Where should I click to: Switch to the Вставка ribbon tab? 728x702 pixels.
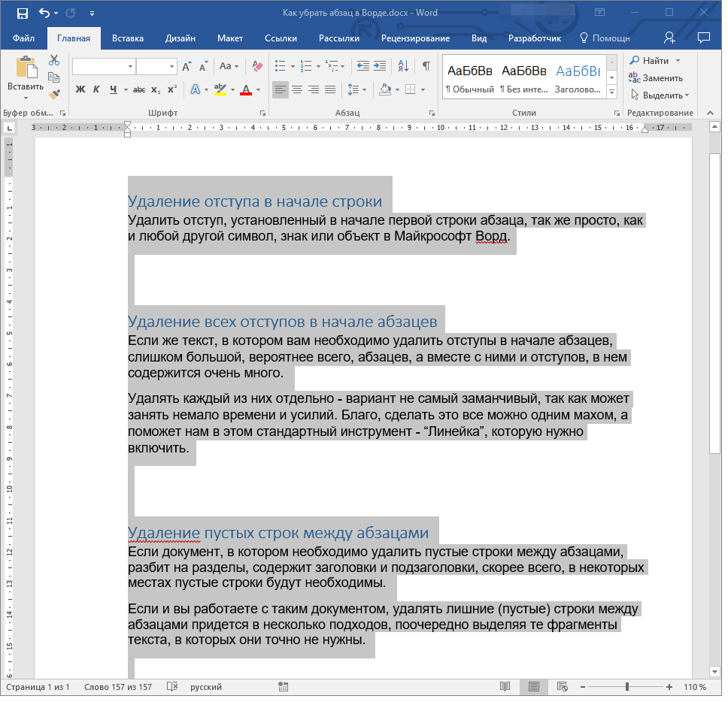pos(128,38)
